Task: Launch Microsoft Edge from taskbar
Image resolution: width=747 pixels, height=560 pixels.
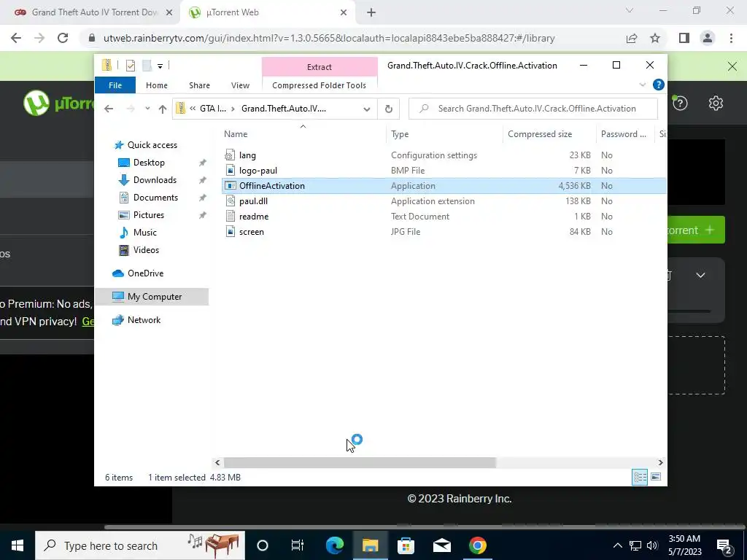Action: 334,545
